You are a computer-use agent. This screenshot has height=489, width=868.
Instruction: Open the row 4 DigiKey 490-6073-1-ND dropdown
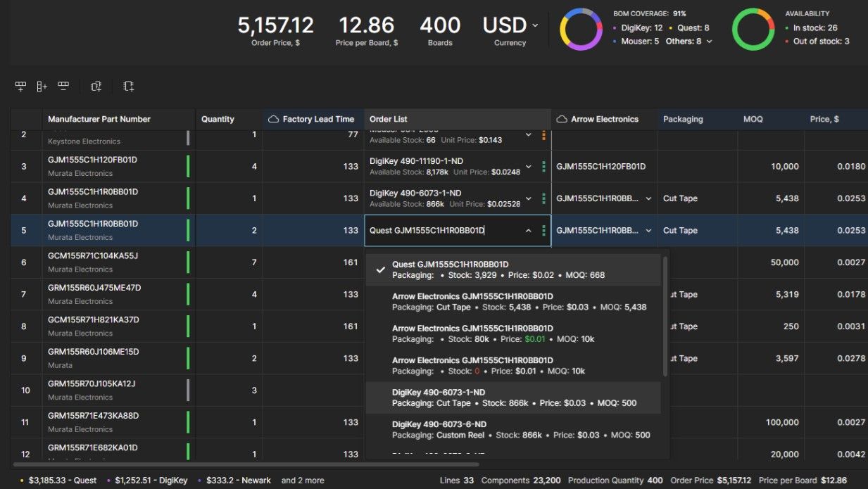point(529,198)
